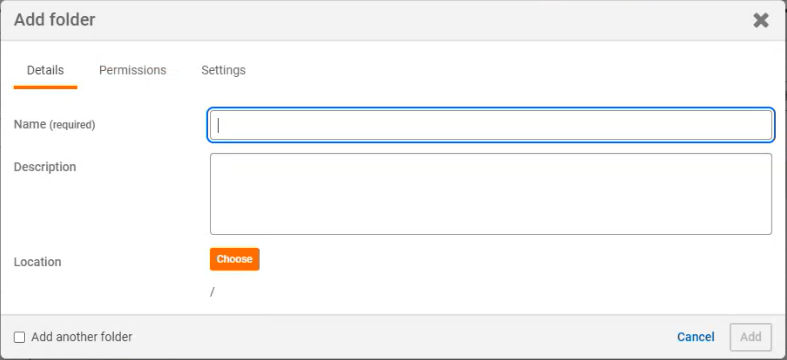The image size is (787, 360).
Task: Open the Permissions tab
Action: pyautogui.click(x=133, y=70)
